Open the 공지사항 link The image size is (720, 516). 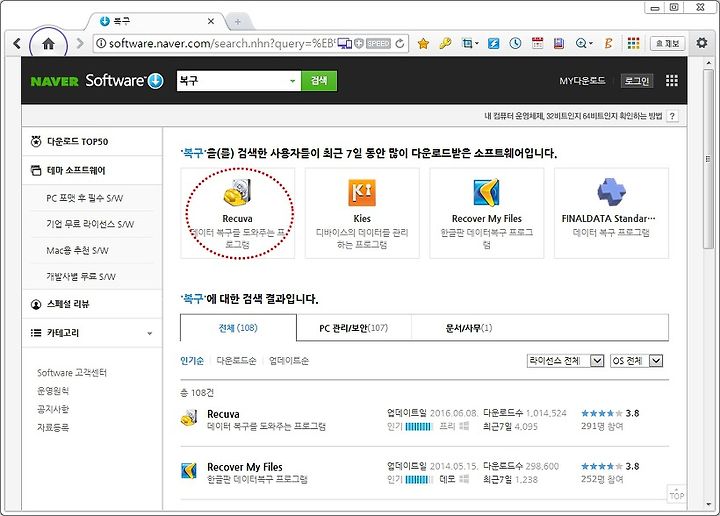pyautogui.click(x=53, y=409)
